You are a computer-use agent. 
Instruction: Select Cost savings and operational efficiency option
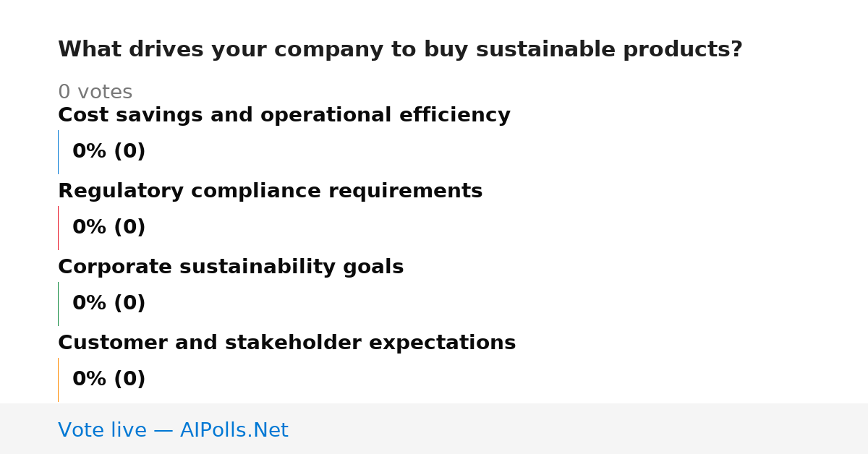284,116
